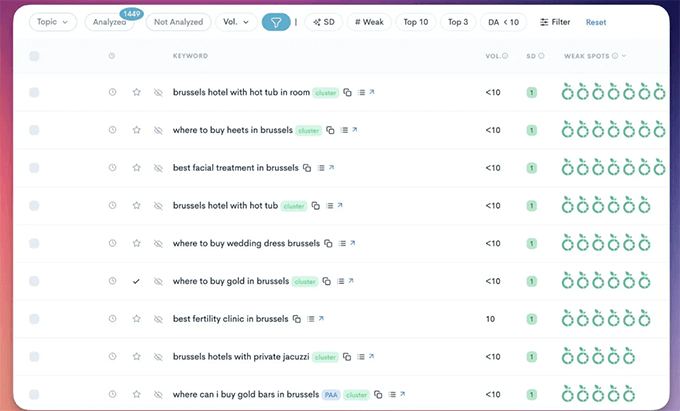Click the keyword 'where can i buy gold bars in brussels'
680x411 pixels.
pyautogui.click(x=246, y=395)
